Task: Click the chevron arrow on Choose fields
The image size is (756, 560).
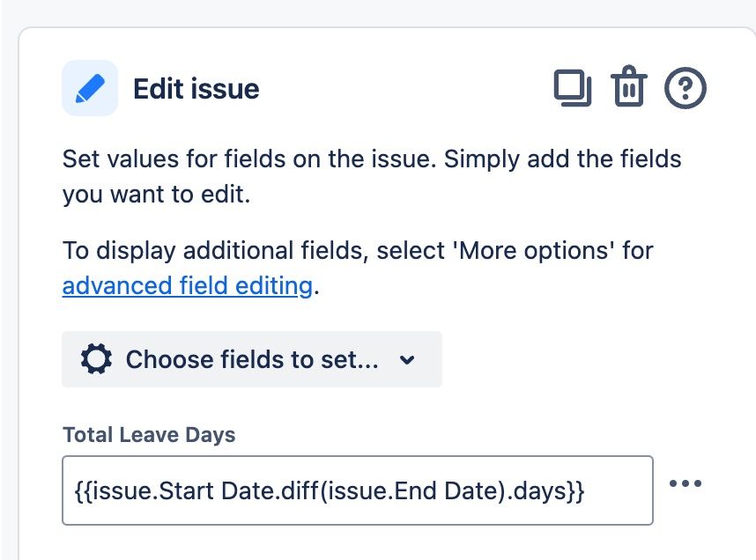Action: tap(406, 360)
